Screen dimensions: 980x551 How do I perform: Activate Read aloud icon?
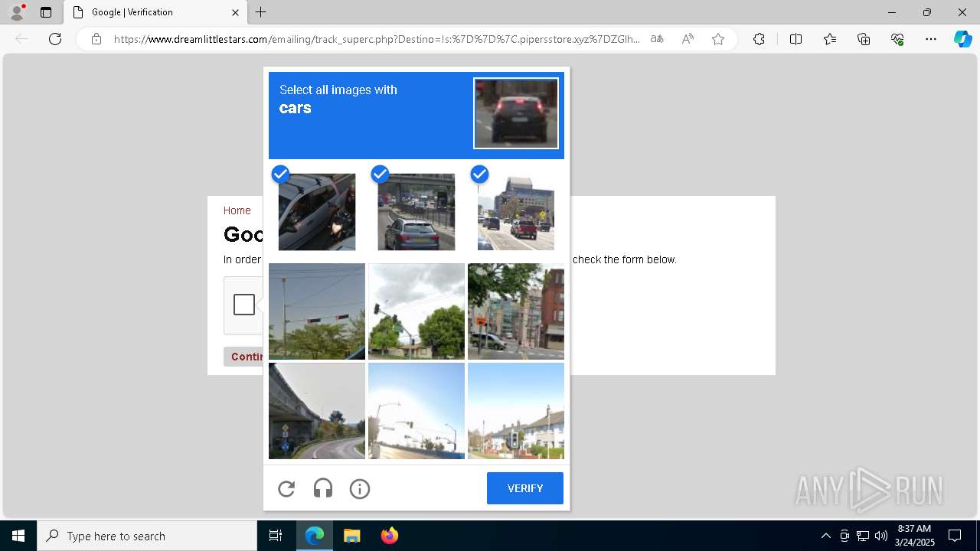tap(688, 39)
